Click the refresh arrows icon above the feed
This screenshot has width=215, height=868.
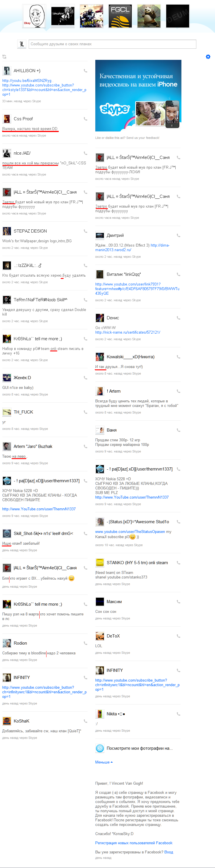[x=4, y=57]
